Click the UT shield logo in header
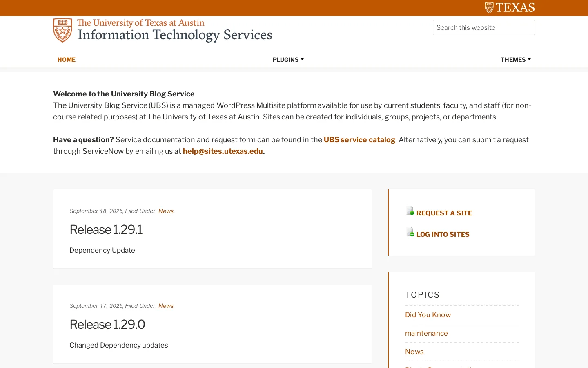 (62, 30)
